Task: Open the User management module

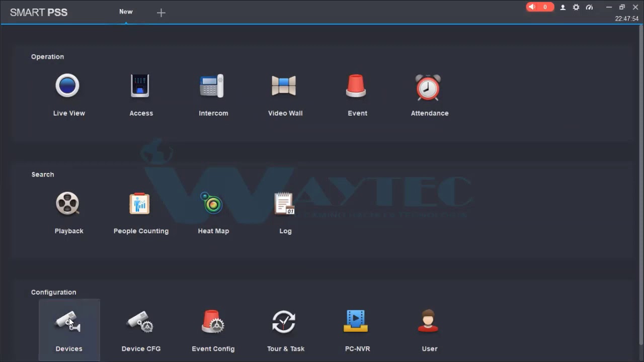Action: coord(429,330)
